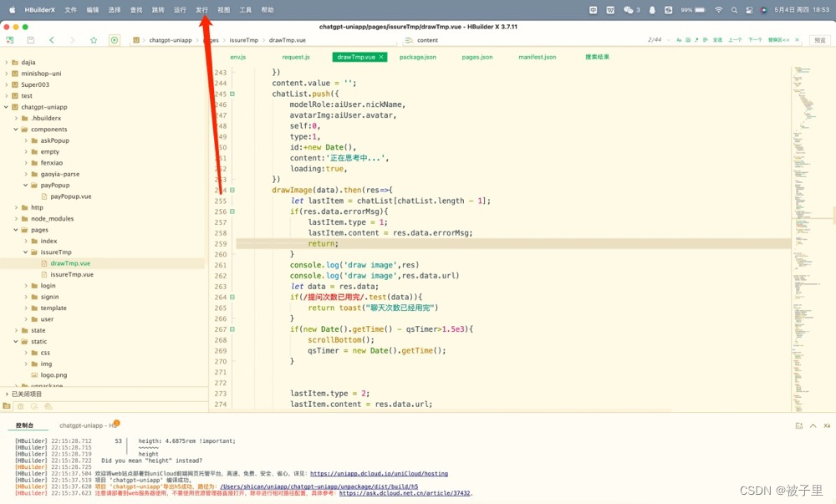Toggle the lines icon next to 全选 in the find bar
The height and width of the screenshot is (504, 836).
[706, 40]
